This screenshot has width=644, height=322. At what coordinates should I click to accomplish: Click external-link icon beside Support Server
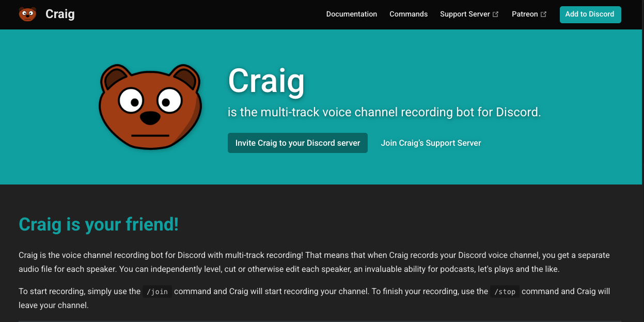pos(496,14)
